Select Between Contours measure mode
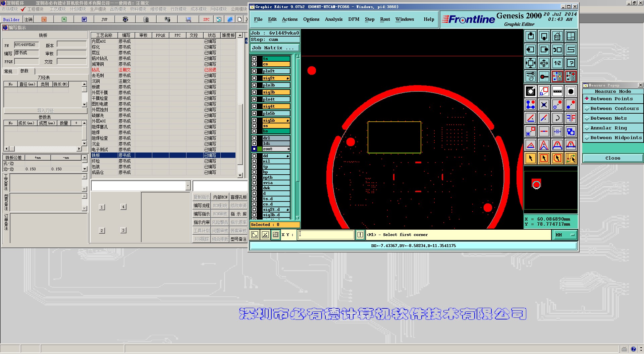 point(613,109)
